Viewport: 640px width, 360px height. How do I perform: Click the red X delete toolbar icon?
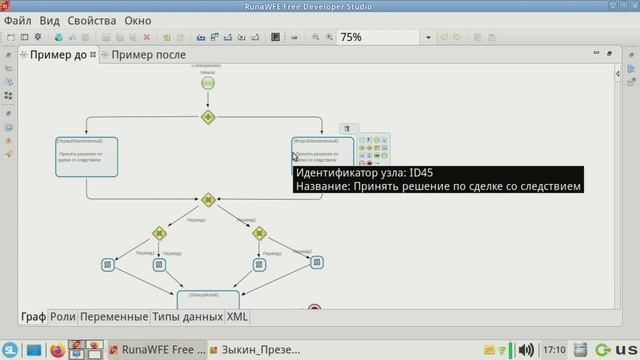(x=147, y=37)
